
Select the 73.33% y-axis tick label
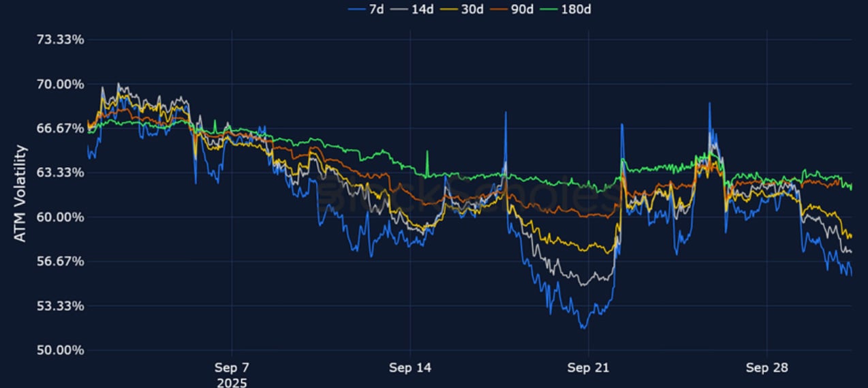(59, 40)
